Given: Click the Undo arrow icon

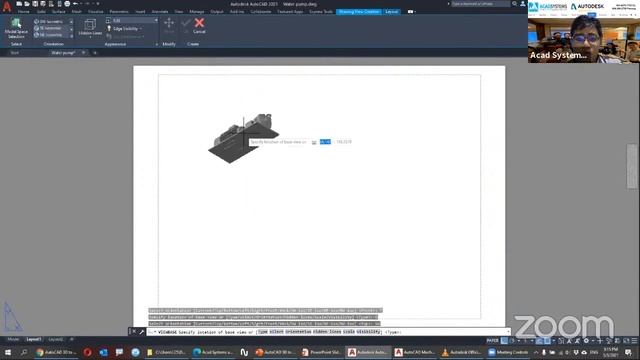Looking at the screenshot, I should 76,4.
